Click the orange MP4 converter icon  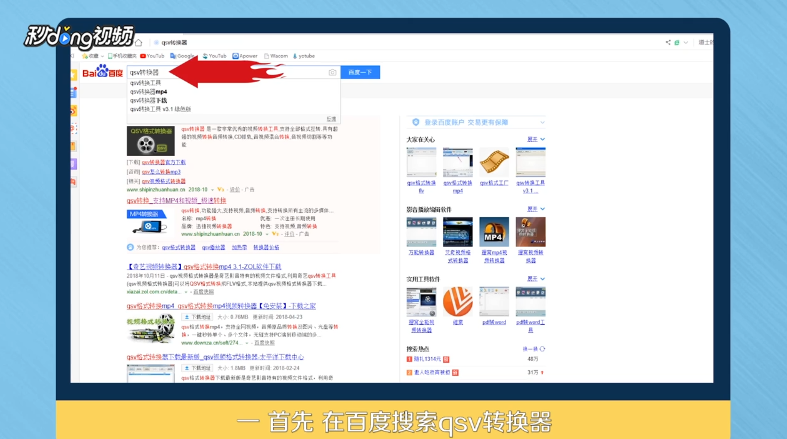click(x=494, y=232)
